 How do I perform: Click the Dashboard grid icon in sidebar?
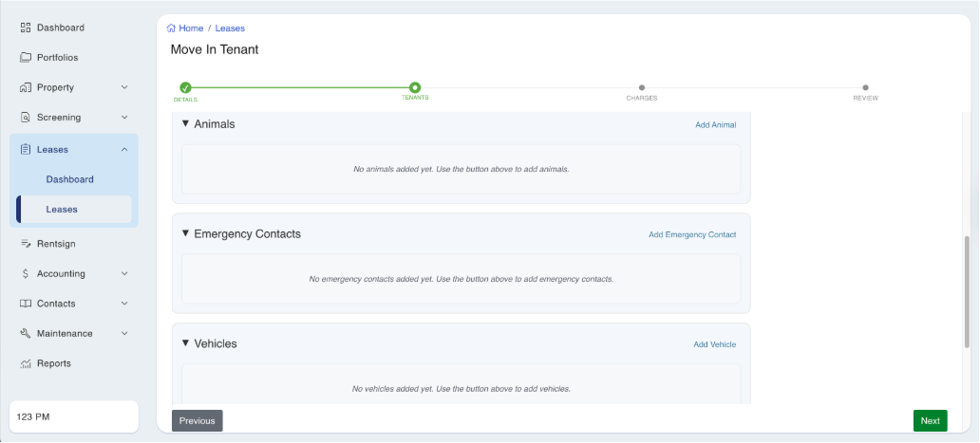click(x=26, y=28)
